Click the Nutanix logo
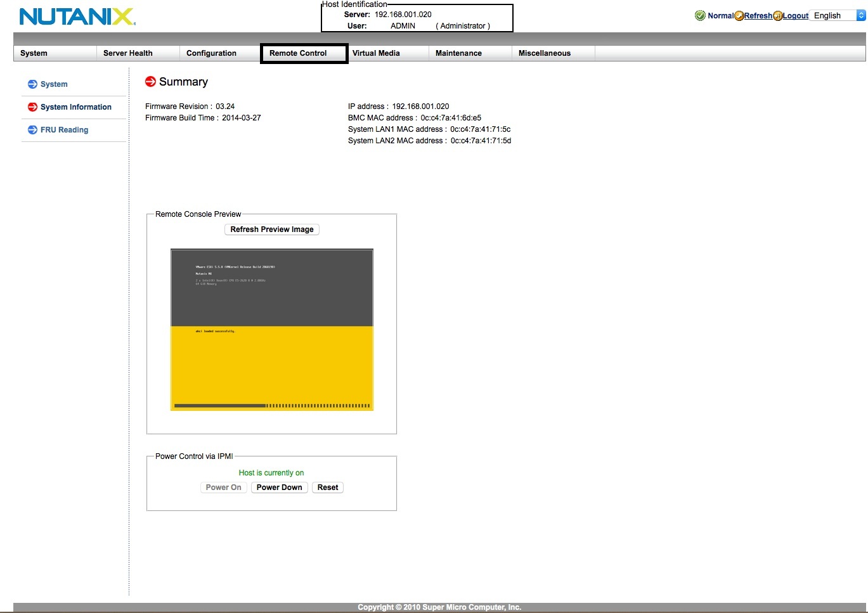This screenshot has width=868, height=613. [77, 16]
